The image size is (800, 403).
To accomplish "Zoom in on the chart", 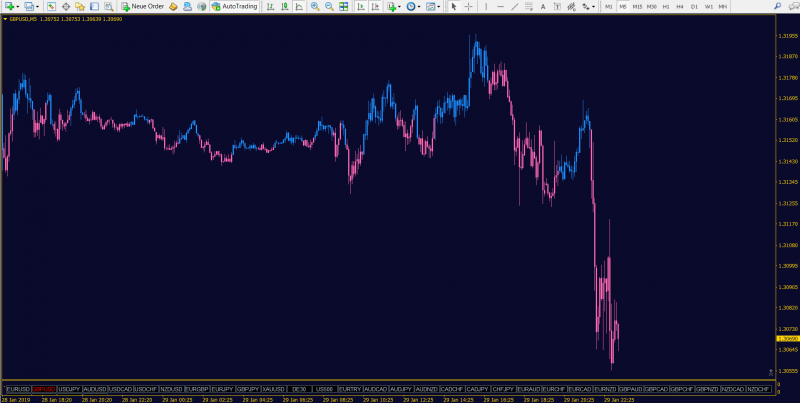I will pyautogui.click(x=315, y=7).
